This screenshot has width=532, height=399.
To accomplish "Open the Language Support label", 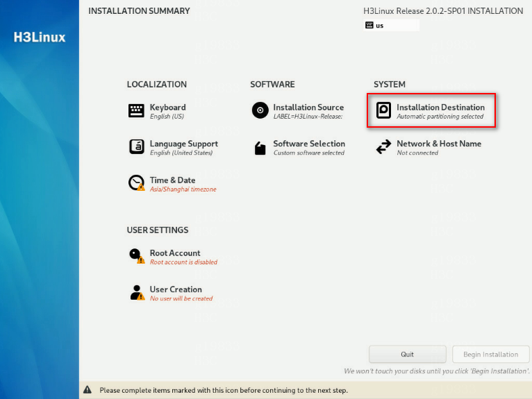I will pos(184,144).
